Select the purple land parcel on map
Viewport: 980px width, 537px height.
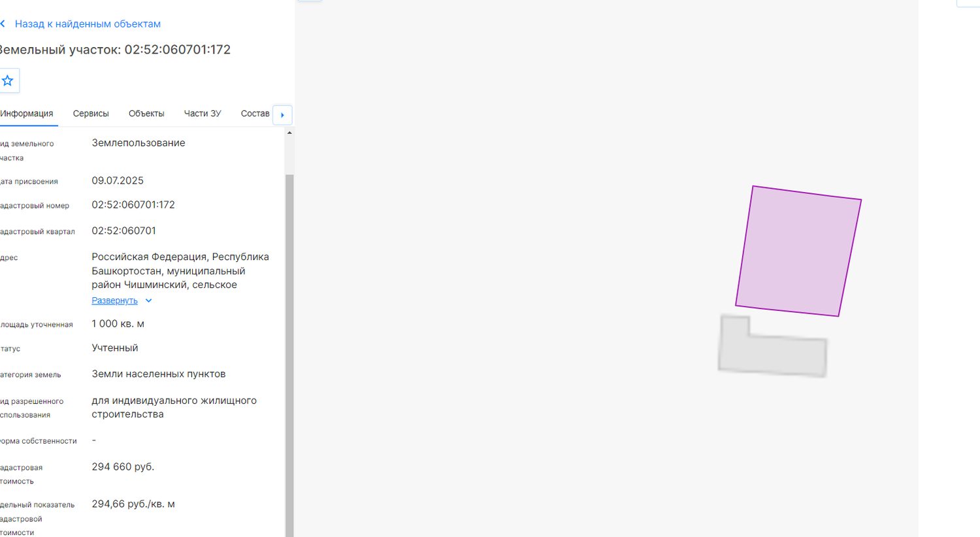[798, 251]
